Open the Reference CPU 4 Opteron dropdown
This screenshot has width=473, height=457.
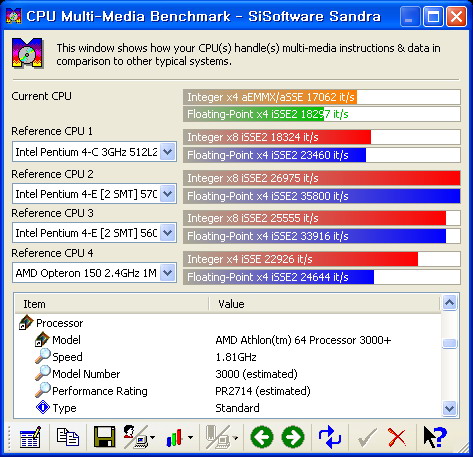click(168, 273)
